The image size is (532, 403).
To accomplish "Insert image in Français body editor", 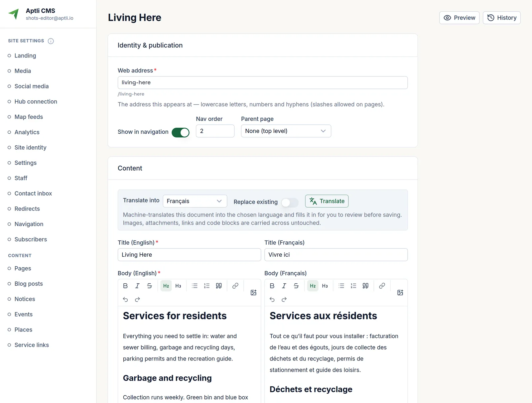I will 400,293.
